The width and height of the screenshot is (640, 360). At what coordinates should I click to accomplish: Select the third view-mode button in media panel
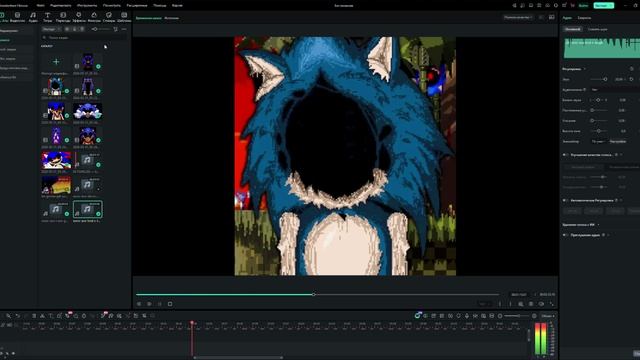pyautogui.click(x=82, y=29)
